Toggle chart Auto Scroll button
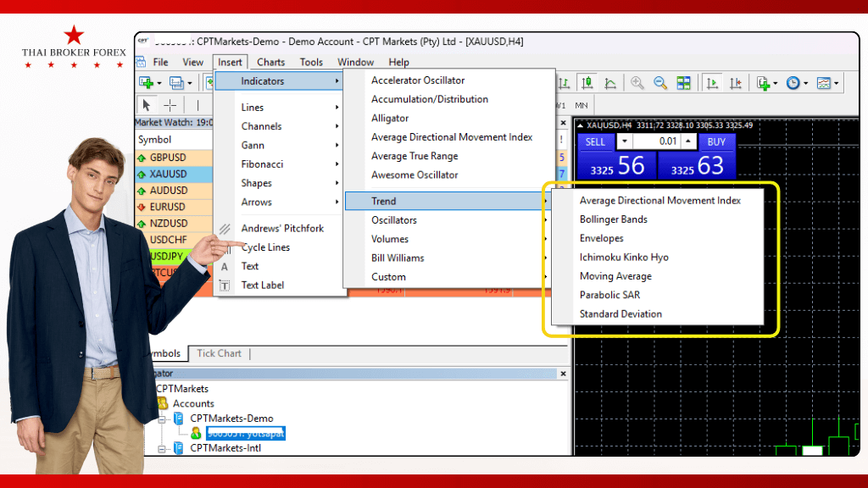The image size is (868, 488). click(712, 83)
